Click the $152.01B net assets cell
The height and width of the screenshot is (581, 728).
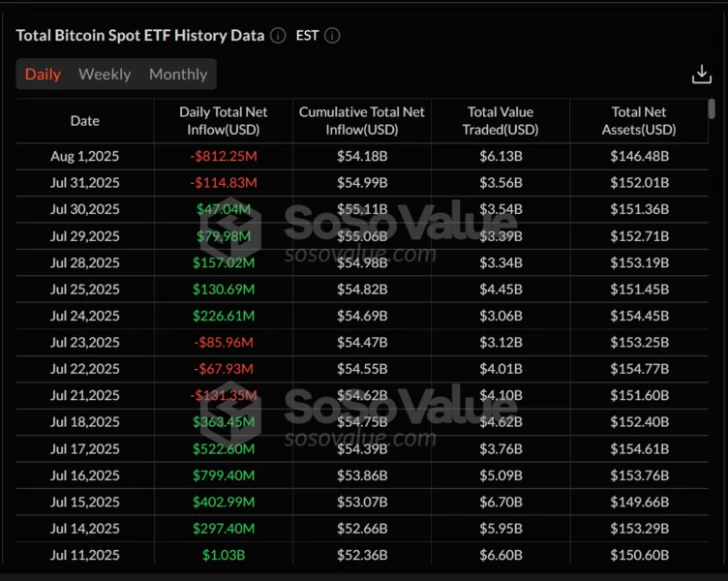tap(639, 182)
